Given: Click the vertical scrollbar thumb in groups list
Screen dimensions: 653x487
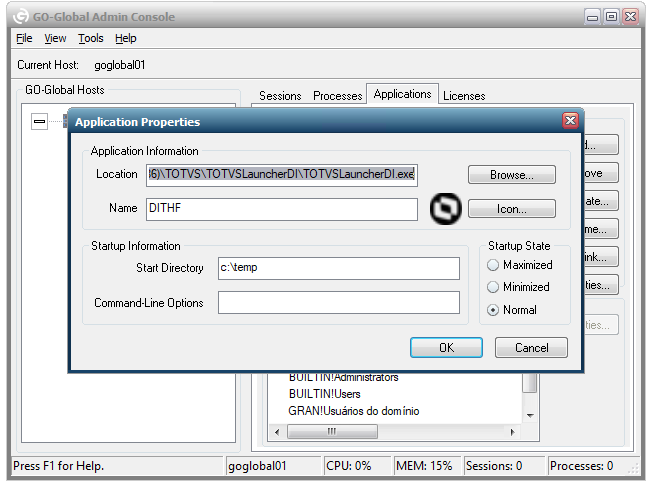Looking at the screenshot, I should (x=530, y=383).
